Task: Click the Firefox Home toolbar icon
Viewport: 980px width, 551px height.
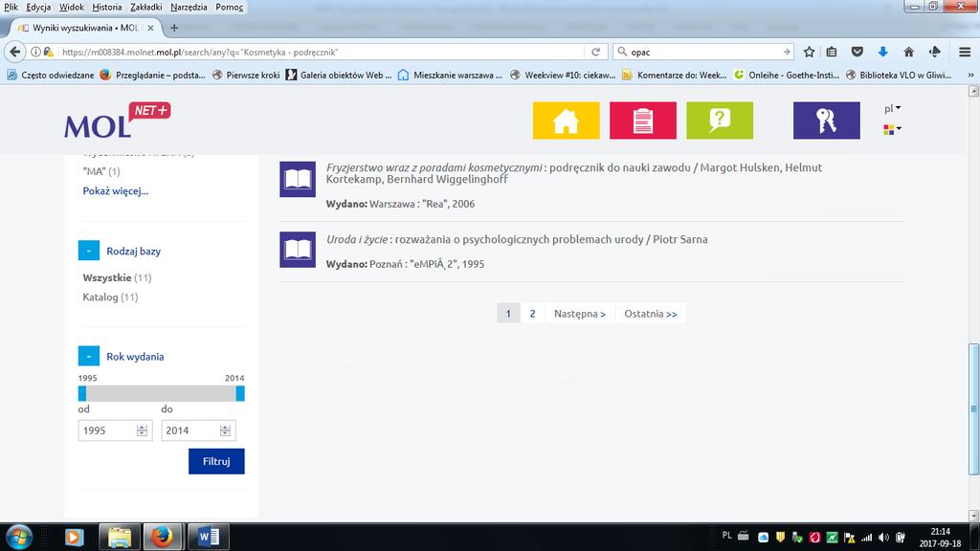Action: pos(909,52)
